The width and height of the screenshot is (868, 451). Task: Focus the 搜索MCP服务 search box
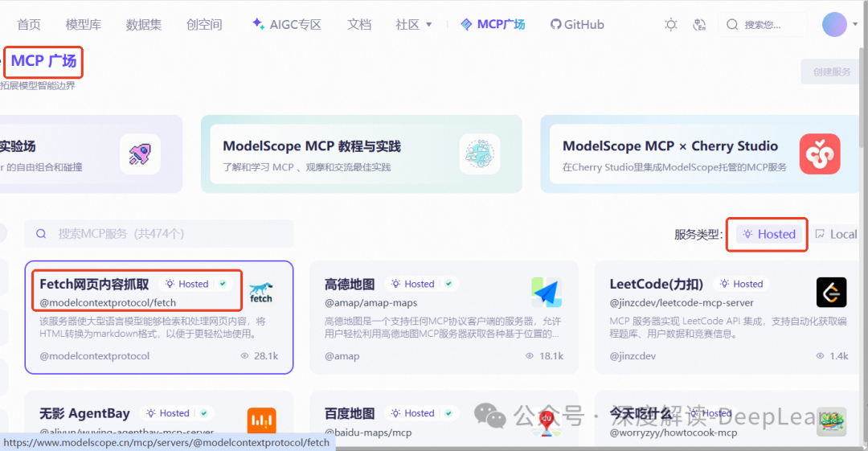point(159,234)
